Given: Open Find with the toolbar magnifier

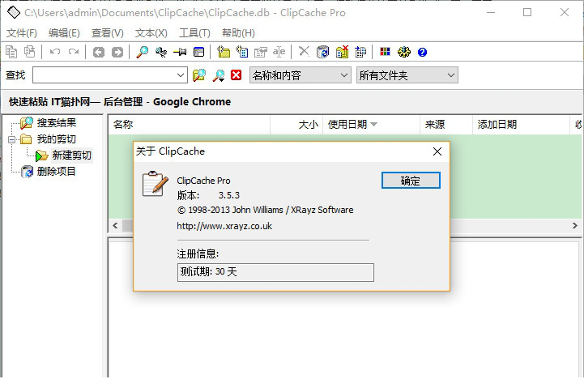Looking at the screenshot, I should pos(143,52).
